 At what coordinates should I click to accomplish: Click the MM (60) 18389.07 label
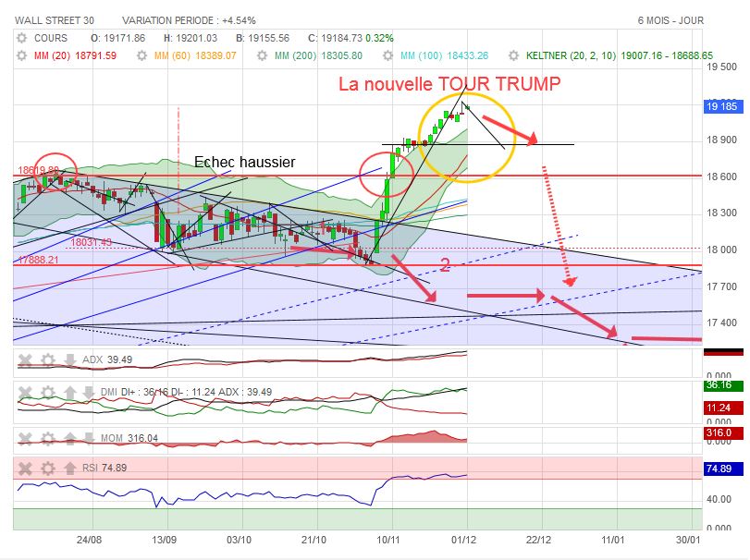195,55
